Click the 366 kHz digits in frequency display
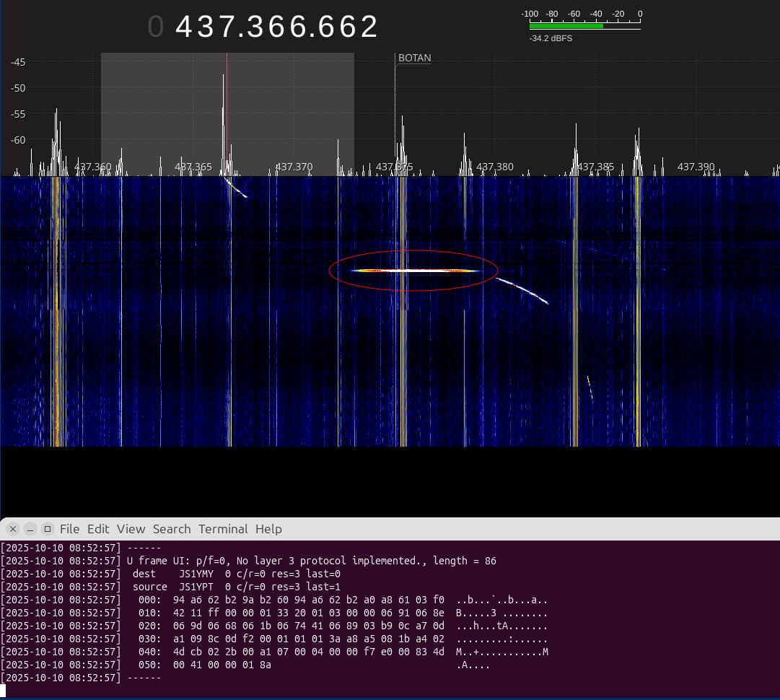The height and width of the screenshot is (700, 780). pyautogui.click(x=277, y=27)
